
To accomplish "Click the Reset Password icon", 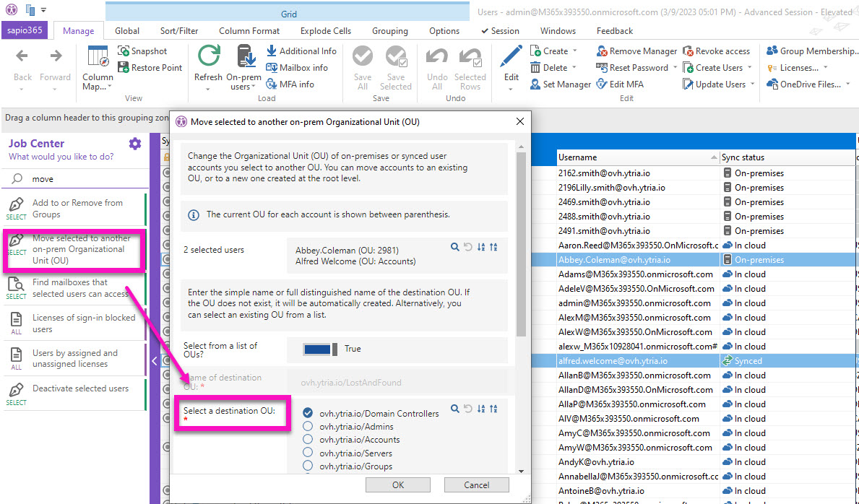I will point(602,68).
